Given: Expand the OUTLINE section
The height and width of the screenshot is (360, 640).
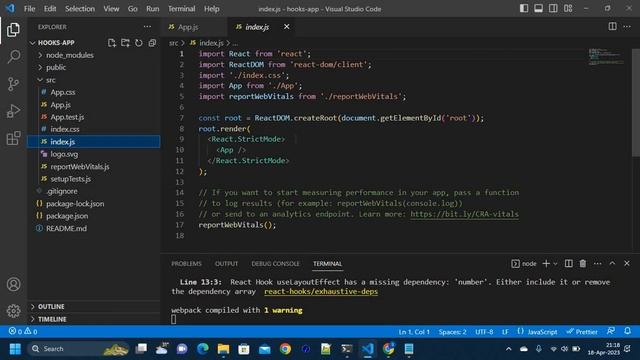Looking at the screenshot, I should click(x=51, y=307).
